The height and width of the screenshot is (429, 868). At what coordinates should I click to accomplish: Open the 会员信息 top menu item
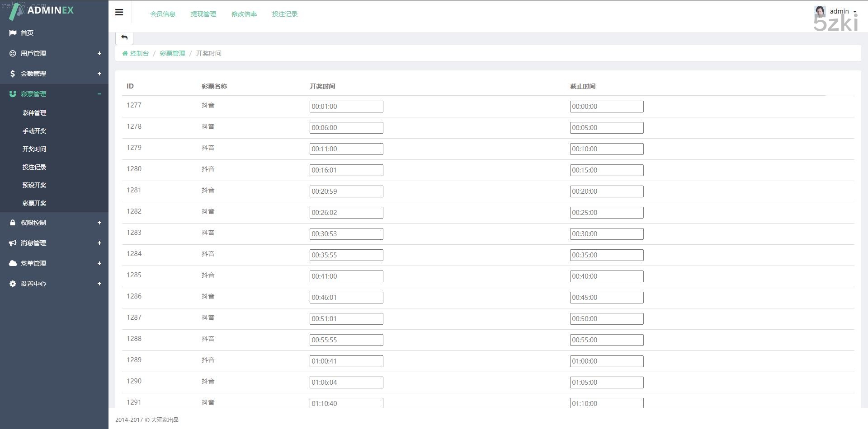coord(163,14)
